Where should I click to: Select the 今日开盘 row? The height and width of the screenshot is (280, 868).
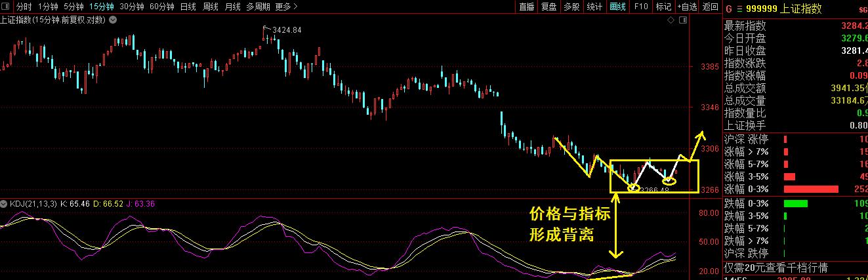tap(795, 39)
